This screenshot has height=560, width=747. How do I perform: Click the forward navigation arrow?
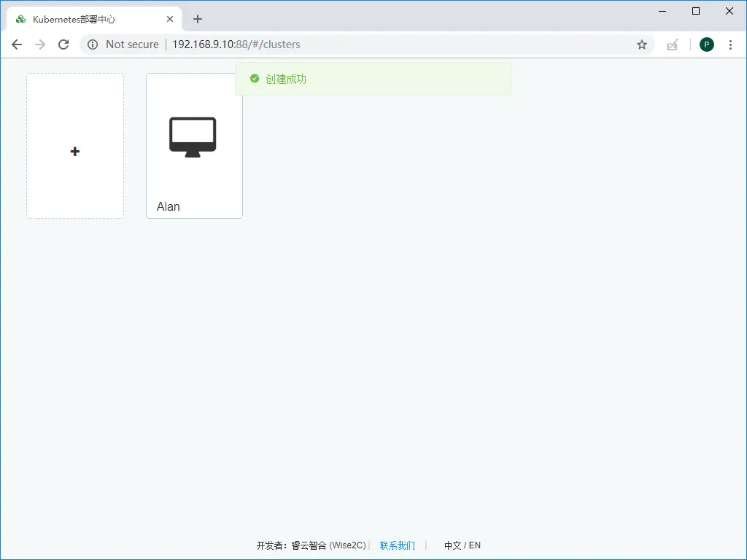tap(40, 44)
